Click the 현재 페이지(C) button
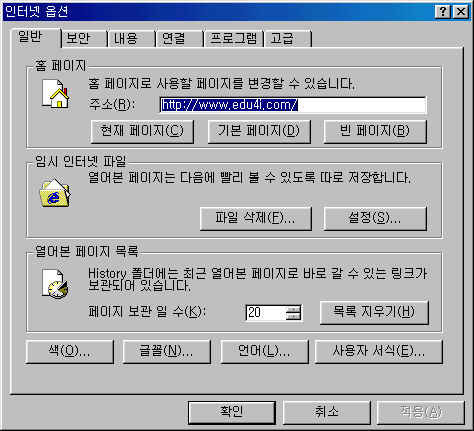Viewport: 474px width, 431px height. 142,132
